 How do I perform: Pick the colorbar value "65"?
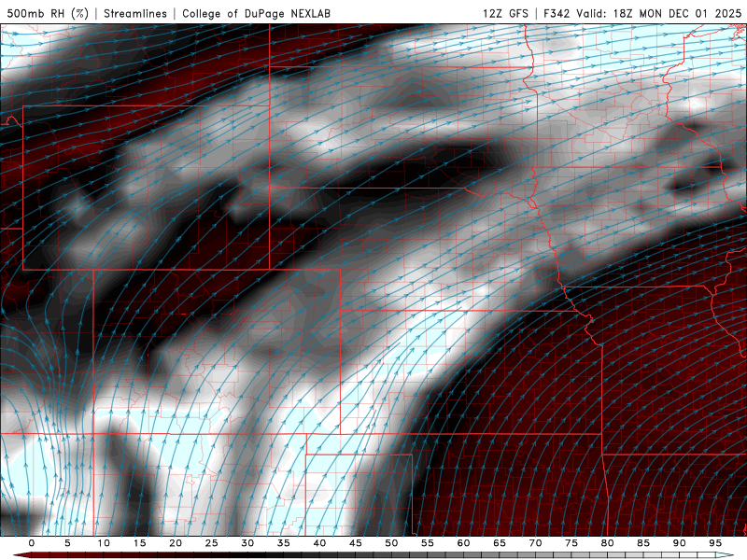point(500,543)
